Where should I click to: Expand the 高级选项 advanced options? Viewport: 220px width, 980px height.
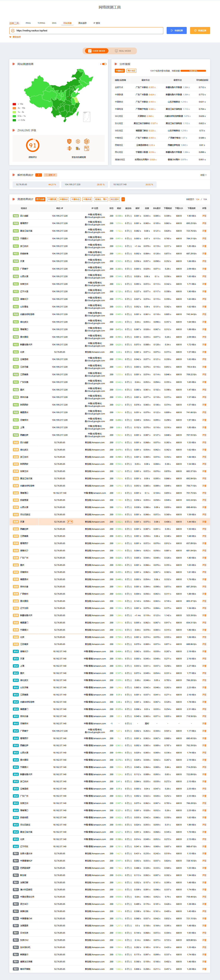pyautogui.click(x=15, y=37)
